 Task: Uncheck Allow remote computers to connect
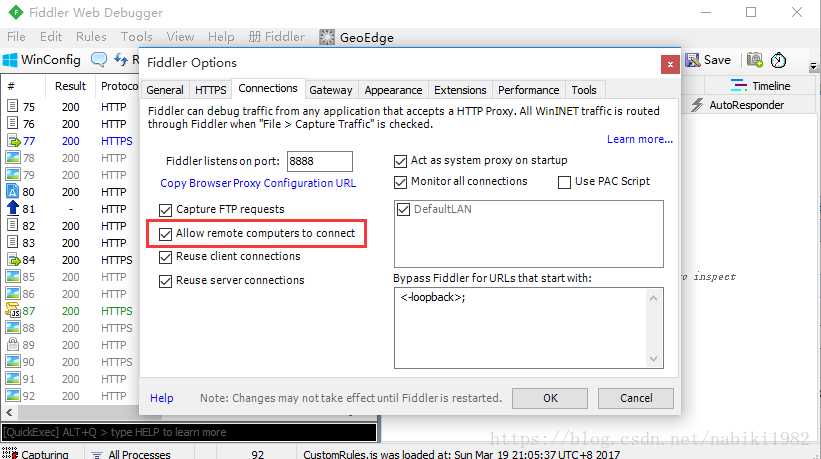(x=165, y=234)
